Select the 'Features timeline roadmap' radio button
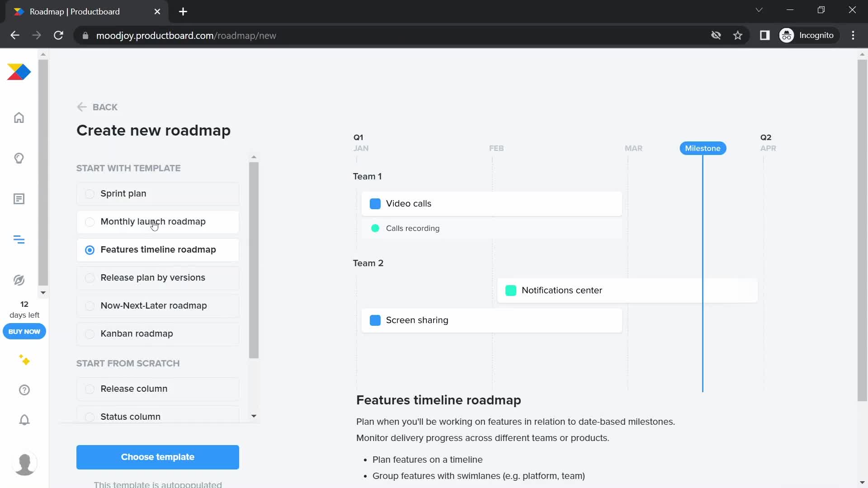Screen dimensions: 868x488 click(x=90, y=250)
